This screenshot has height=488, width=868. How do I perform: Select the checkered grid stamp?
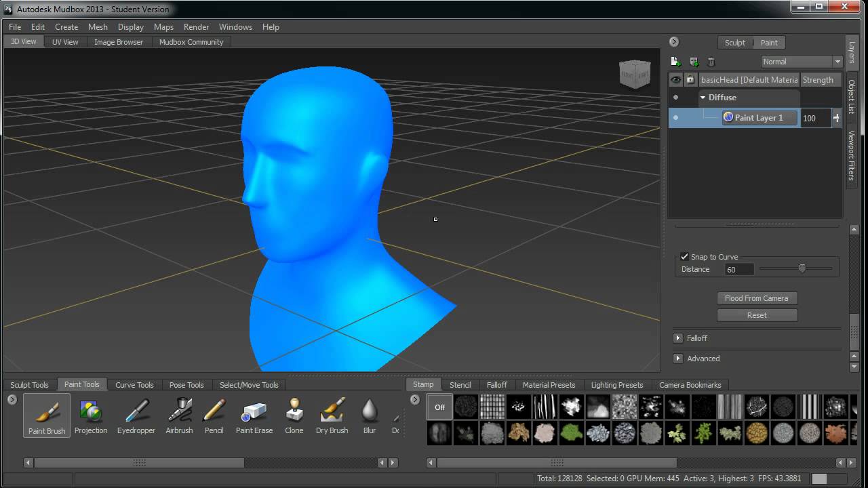click(492, 407)
